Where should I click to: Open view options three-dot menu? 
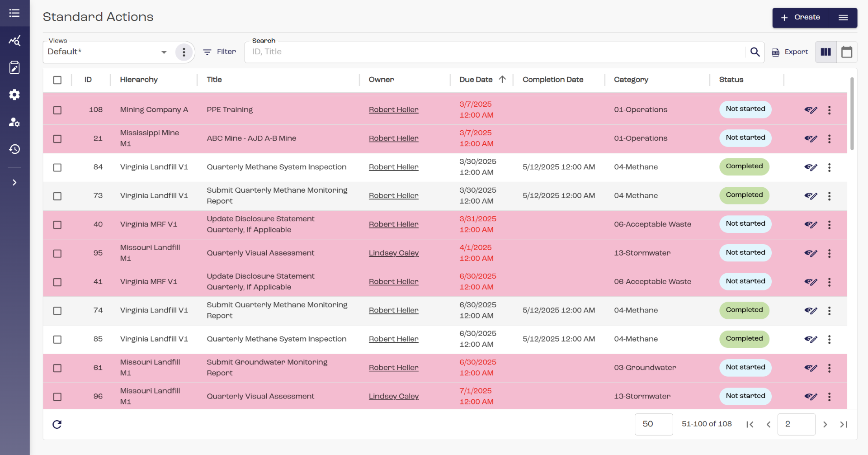(x=184, y=52)
